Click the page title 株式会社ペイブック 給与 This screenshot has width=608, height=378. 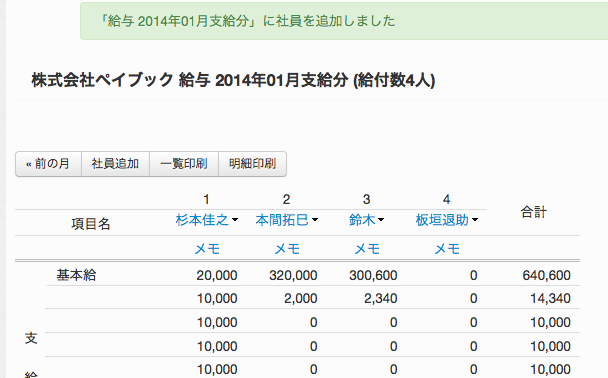(233, 81)
